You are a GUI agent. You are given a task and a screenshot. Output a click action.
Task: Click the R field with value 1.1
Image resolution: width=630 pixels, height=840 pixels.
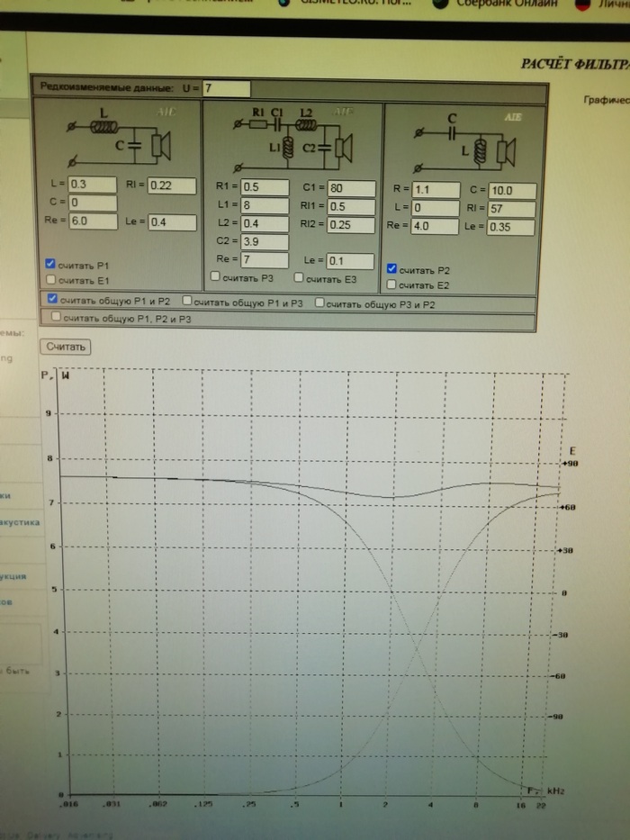click(436, 190)
